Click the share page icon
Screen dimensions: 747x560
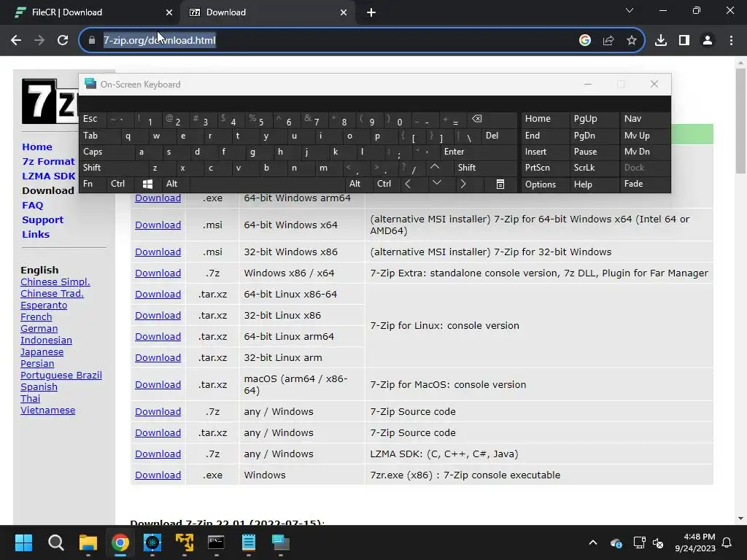608,41
